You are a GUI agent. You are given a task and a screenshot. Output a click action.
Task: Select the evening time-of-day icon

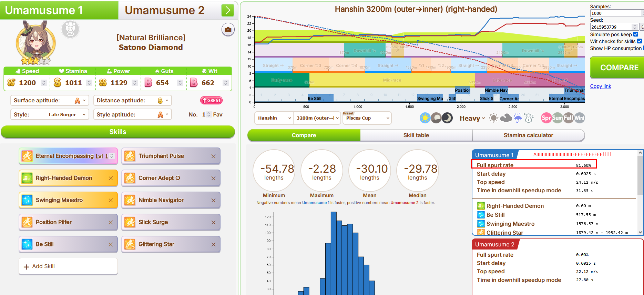pyautogui.click(x=436, y=118)
